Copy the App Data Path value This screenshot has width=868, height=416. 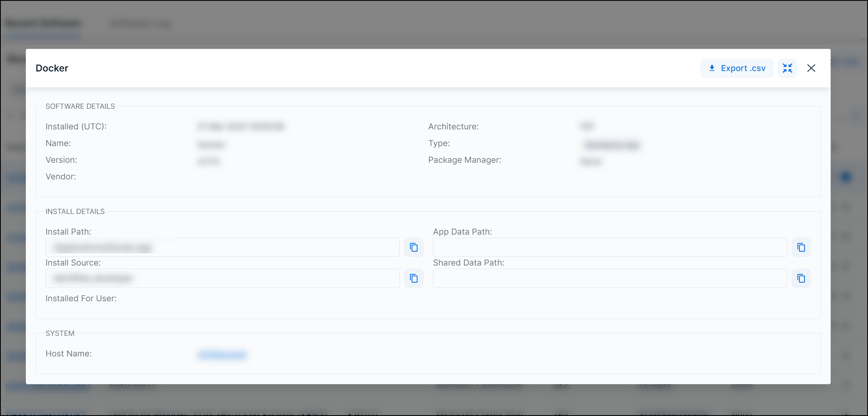pyautogui.click(x=801, y=247)
